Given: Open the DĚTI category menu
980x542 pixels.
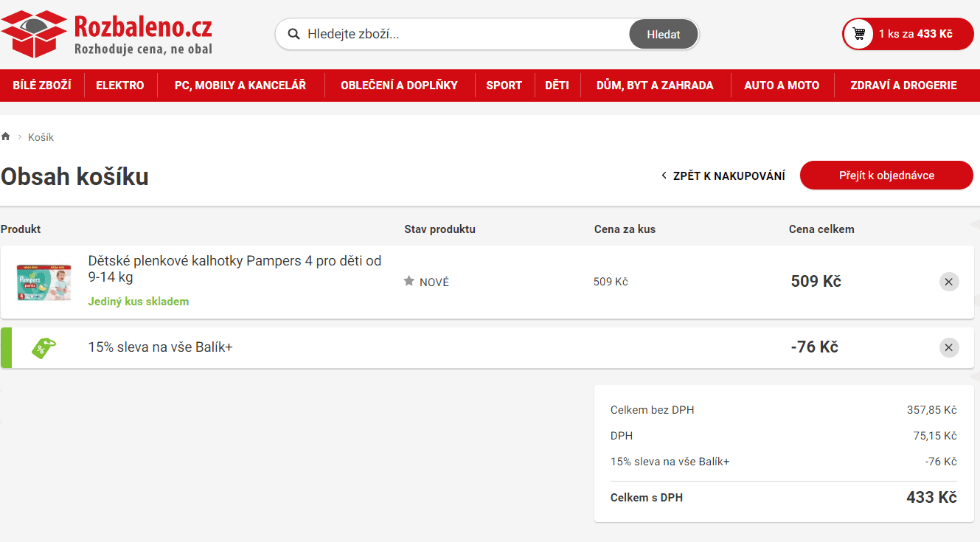Looking at the screenshot, I should click(557, 85).
